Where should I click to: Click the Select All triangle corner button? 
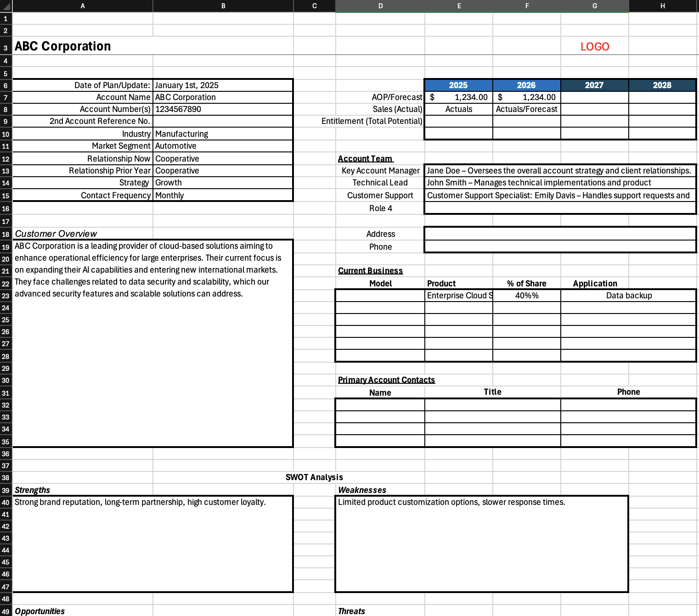(6, 6)
